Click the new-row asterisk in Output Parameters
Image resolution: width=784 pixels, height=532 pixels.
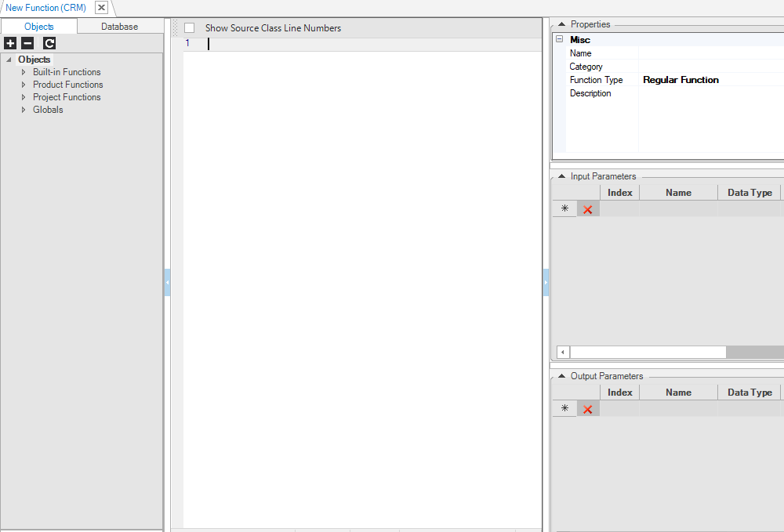click(x=564, y=409)
